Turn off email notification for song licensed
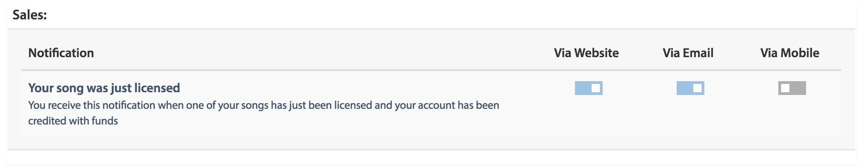Screen dimensions: 868x166 (x=690, y=88)
